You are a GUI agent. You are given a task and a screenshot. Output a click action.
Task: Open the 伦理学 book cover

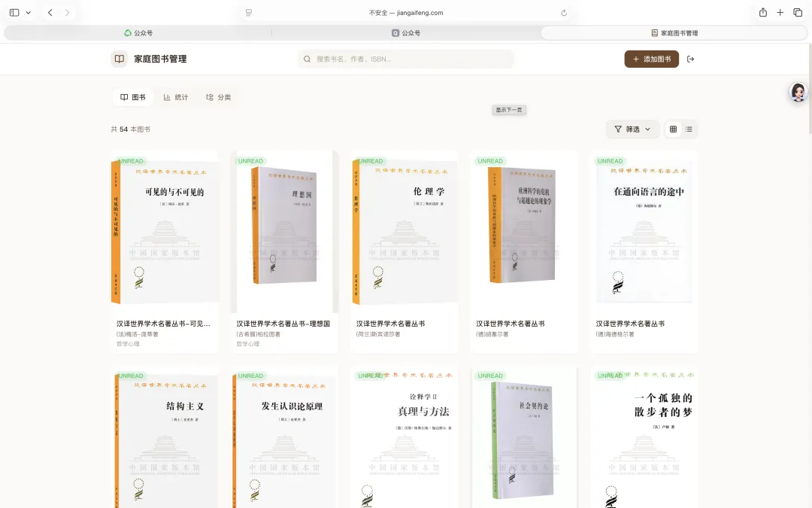404,232
